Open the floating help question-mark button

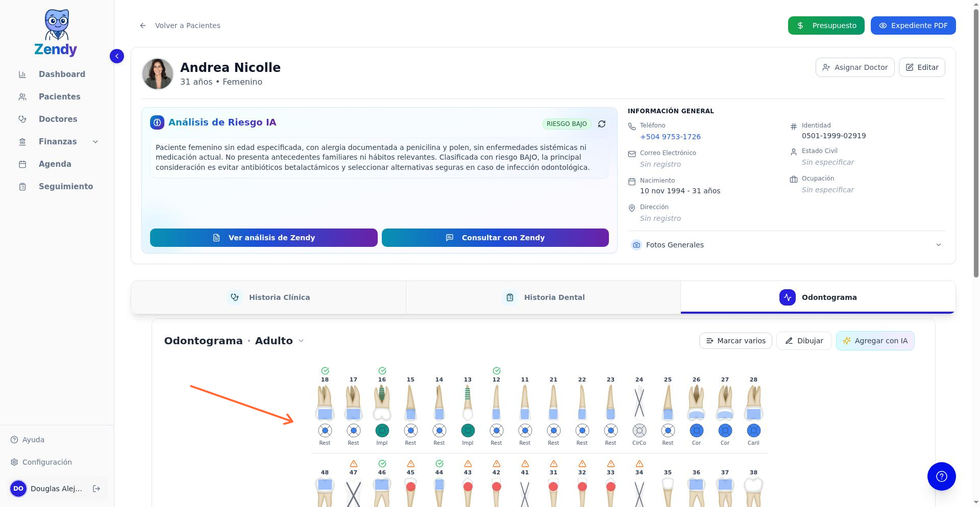[942, 476]
